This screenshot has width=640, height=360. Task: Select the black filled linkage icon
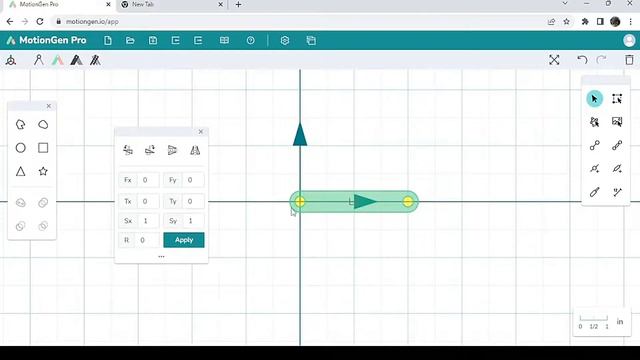(76, 60)
